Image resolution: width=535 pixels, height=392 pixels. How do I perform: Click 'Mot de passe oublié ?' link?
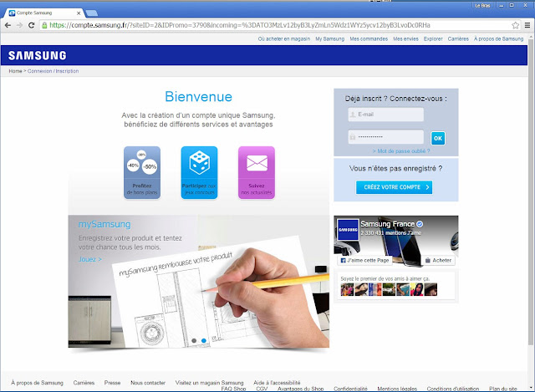click(x=401, y=150)
